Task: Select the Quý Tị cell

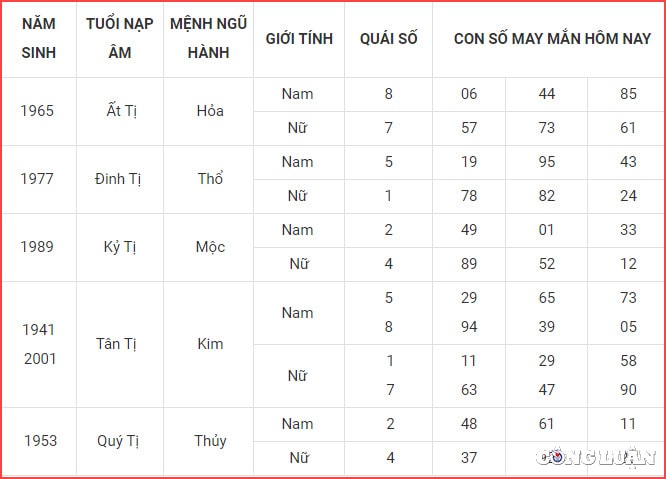Action: tap(118, 441)
